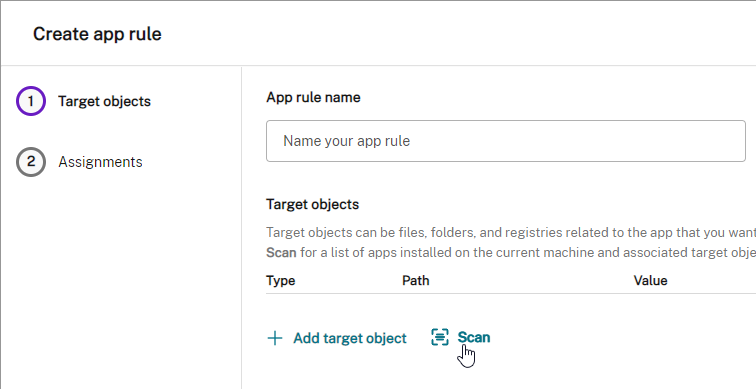The width and height of the screenshot is (756, 389).
Task: Click the Value column header
Action: coord(650,281)
